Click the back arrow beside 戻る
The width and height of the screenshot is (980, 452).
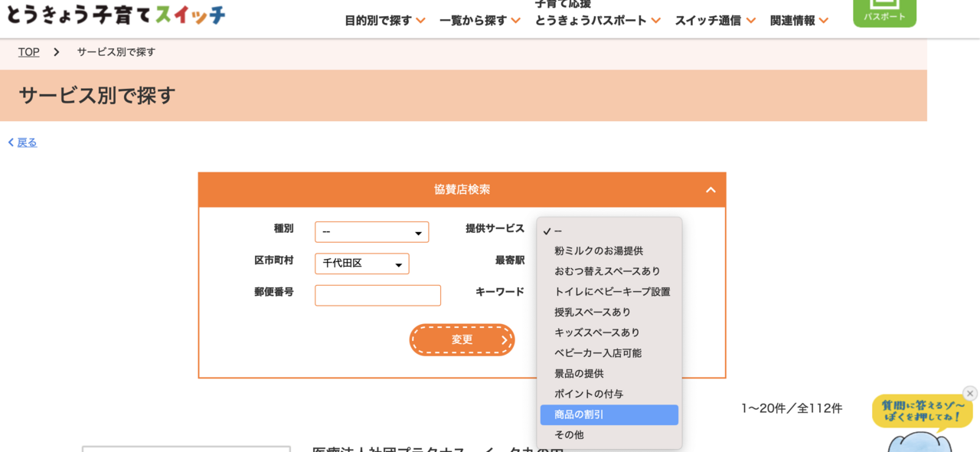(x=11, y=142)
